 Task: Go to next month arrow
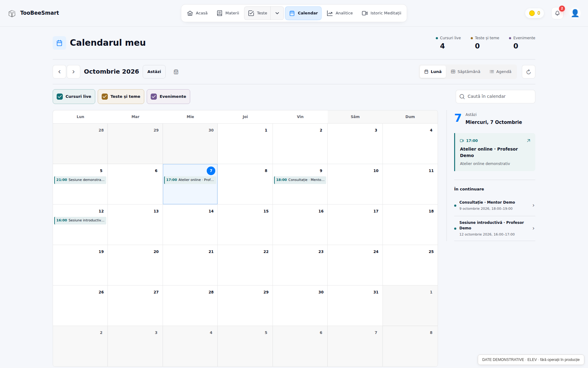[73, 72]
